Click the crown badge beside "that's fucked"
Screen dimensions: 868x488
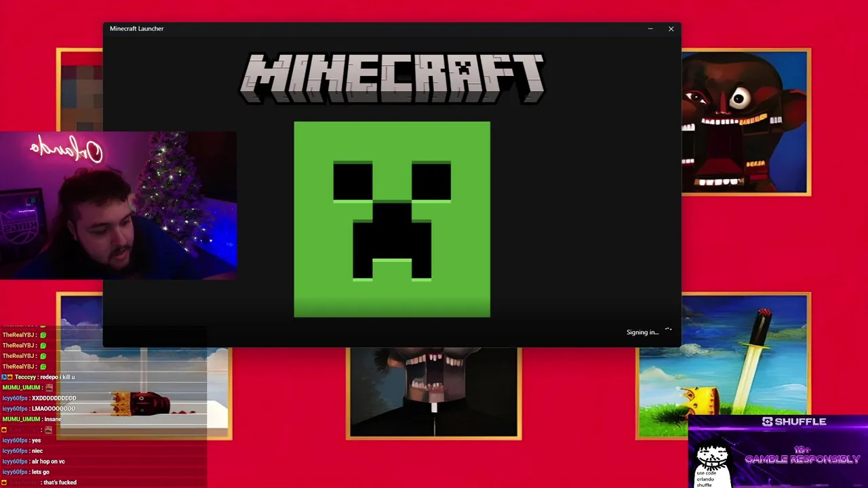pyautogui.click(x=4, y=483)
